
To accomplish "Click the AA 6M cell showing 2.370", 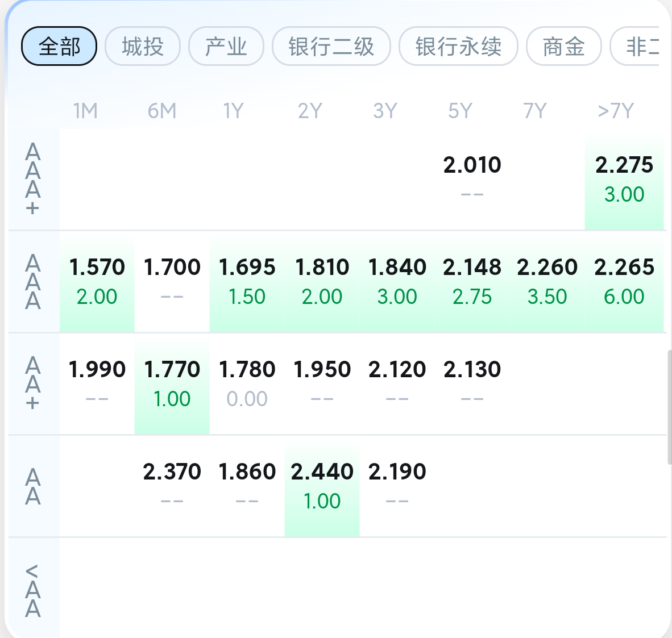I will [172, 486].
